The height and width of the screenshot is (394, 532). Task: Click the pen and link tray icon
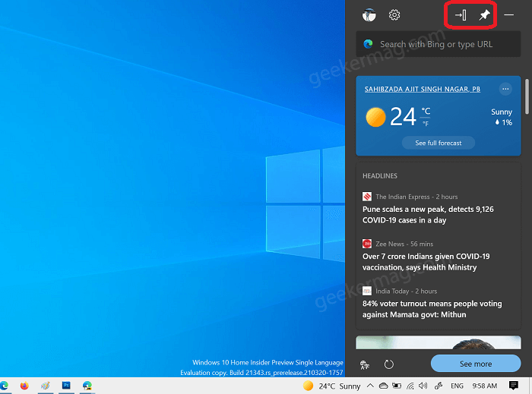[439, 386]
